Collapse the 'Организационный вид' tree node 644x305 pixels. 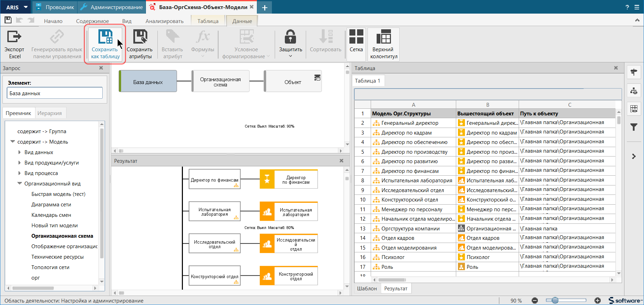pyautogui.click(x=20, y=183)
